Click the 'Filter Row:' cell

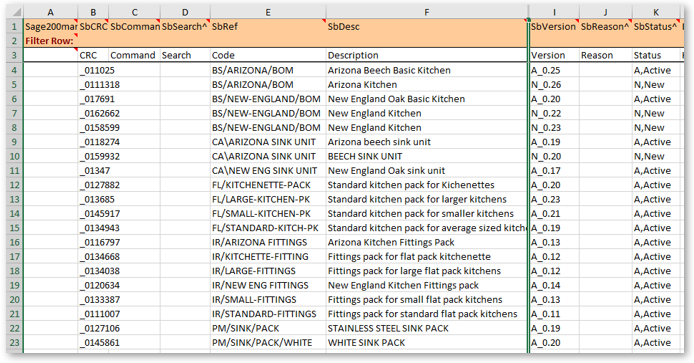pos(50,41)
